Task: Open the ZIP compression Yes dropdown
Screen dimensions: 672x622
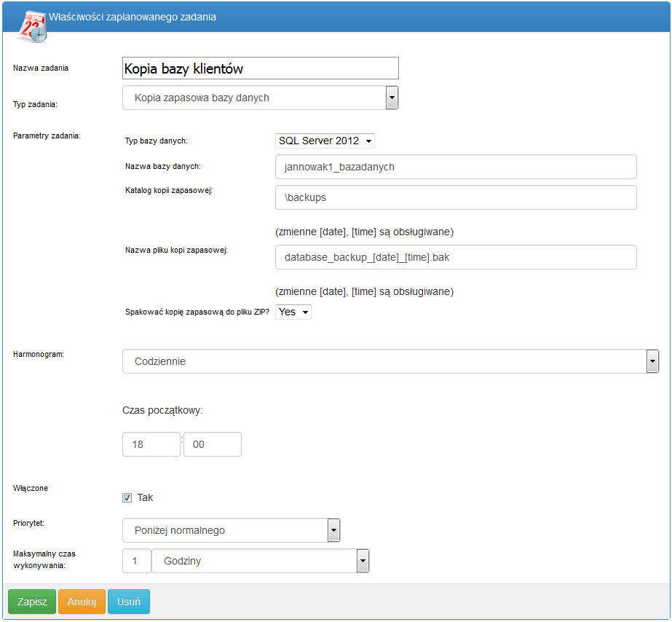Action: pyautogui.click(x=293, y=312)
